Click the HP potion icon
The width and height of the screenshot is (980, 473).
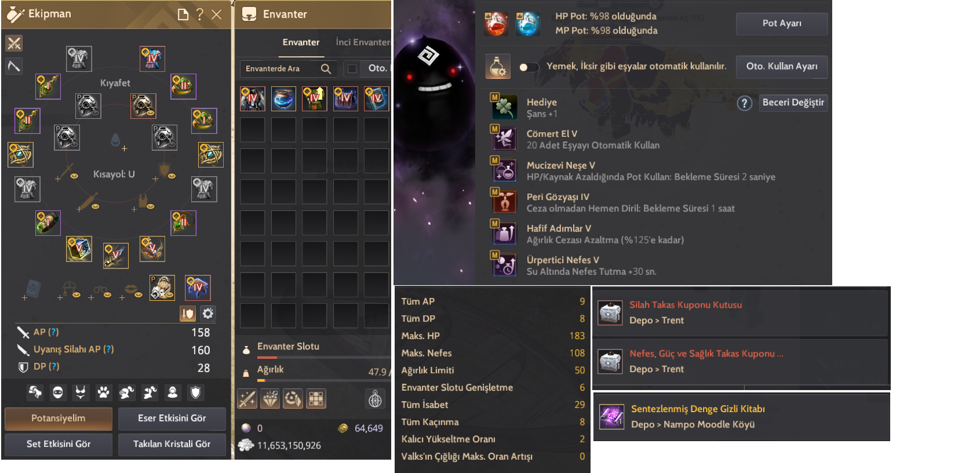496,24
